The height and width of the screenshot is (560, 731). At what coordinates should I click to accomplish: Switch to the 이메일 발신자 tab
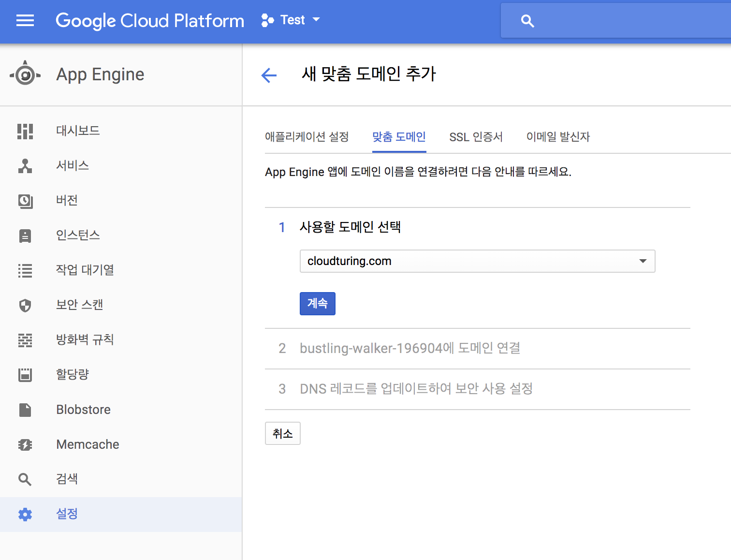coord(558,137)
